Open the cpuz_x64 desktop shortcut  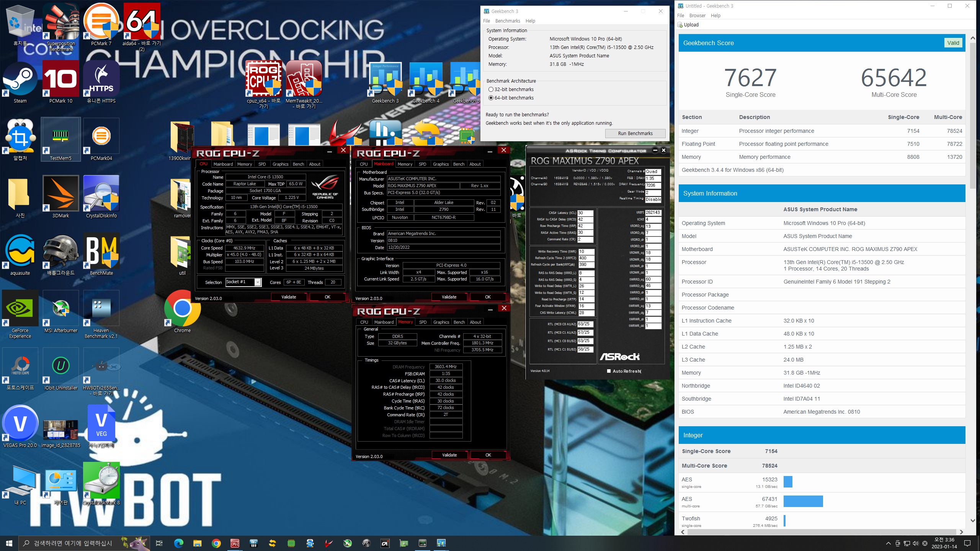(264, 84)
